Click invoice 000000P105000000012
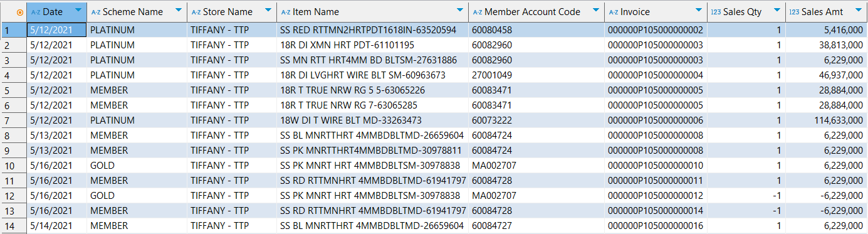 pyautogui.click(x=656, y=196)
